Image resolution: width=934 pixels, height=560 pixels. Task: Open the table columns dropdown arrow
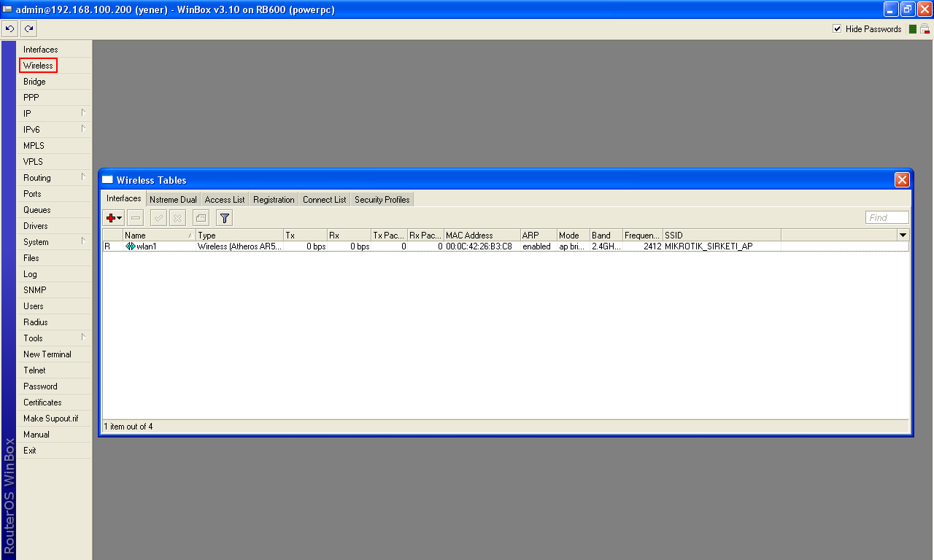[x=903, y=235]
